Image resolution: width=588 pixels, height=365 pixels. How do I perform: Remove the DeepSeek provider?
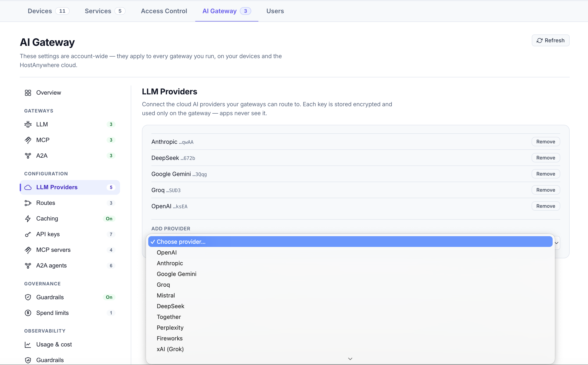pyautogui.click(x=545, y=158)
